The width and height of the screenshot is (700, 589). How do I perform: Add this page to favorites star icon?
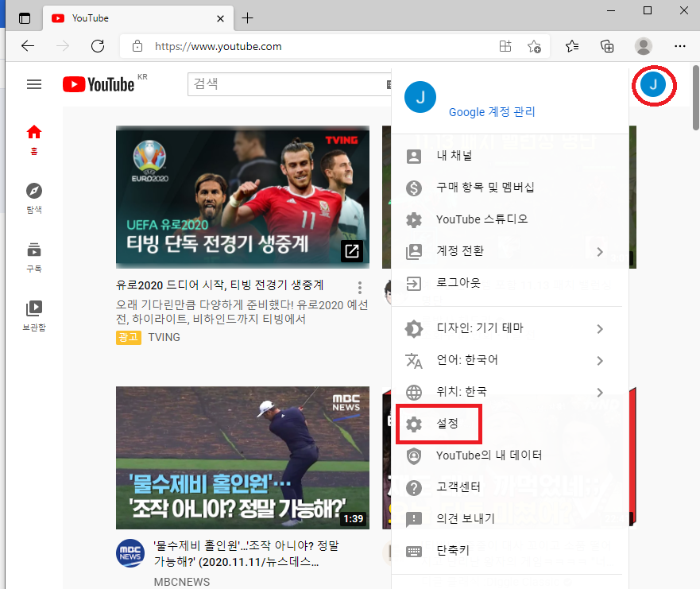coord(534,46)
